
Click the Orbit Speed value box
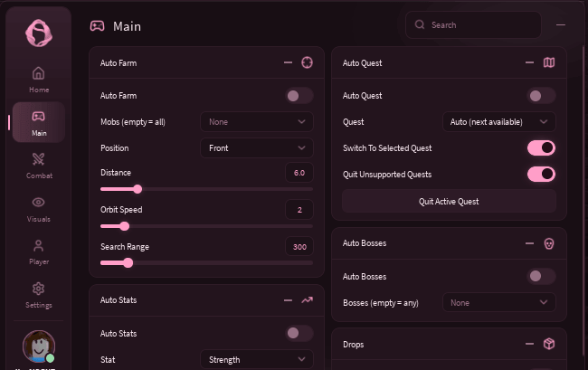pos(299,210)
